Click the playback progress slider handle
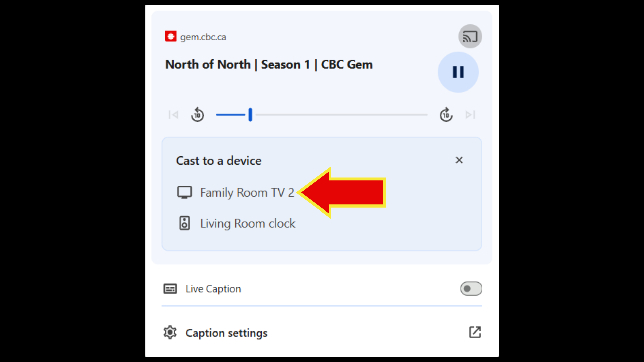The image size is (644, 362). click(250, 115)
